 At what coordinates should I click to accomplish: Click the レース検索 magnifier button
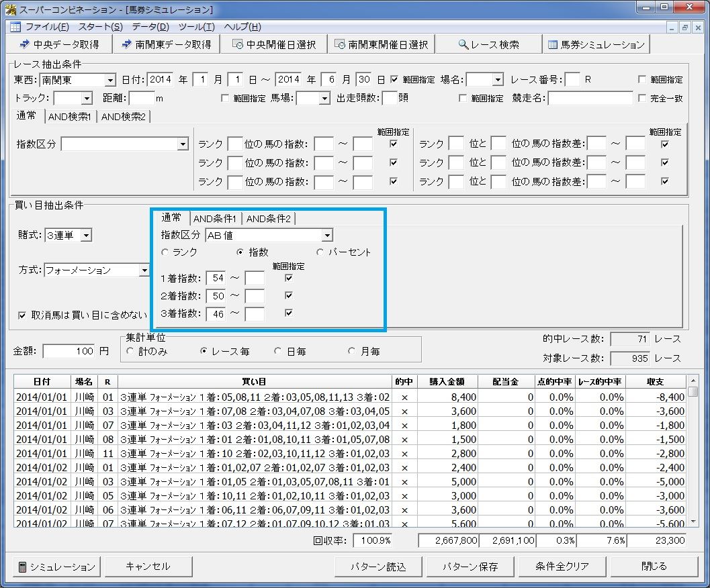(x=488, y=44)
